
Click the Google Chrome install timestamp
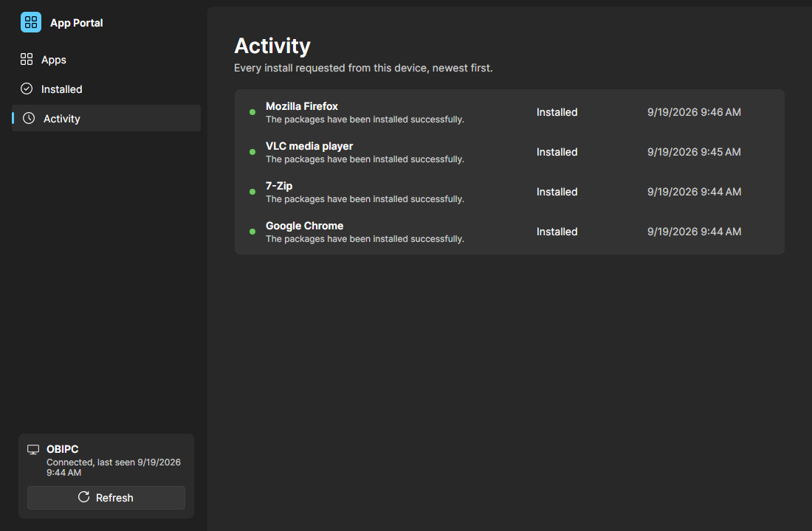tap(694, 232)
